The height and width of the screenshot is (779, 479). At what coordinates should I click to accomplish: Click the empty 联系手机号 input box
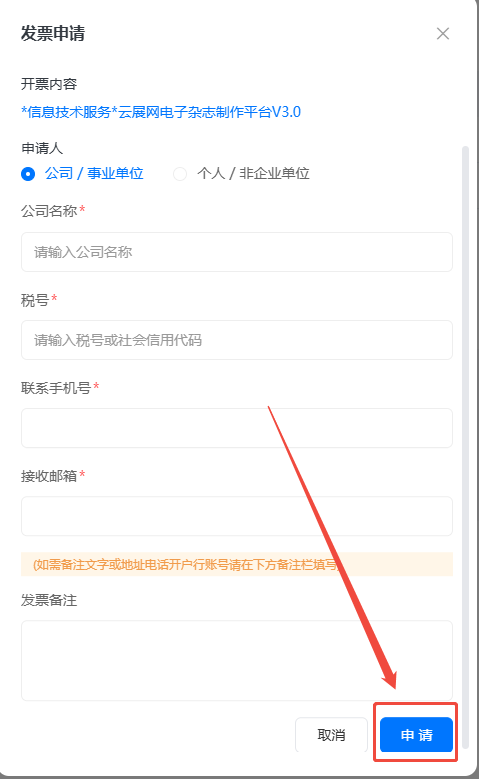click(237, 428)
